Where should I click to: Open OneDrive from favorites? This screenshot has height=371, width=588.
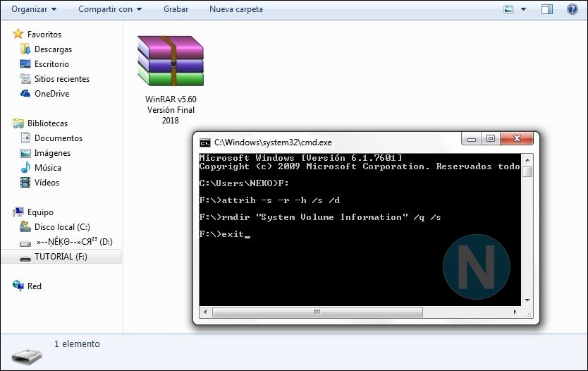[x=51, y=93]
